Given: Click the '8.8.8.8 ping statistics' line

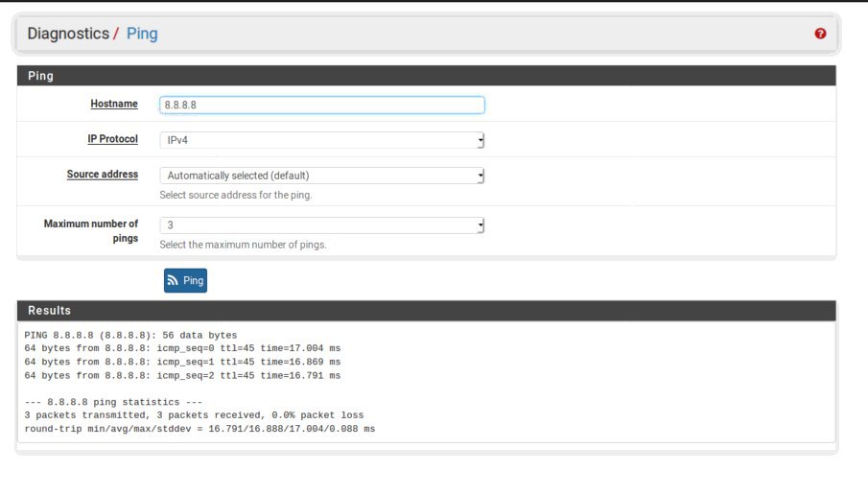Looking at the screenshot, I should coord(113,402).
